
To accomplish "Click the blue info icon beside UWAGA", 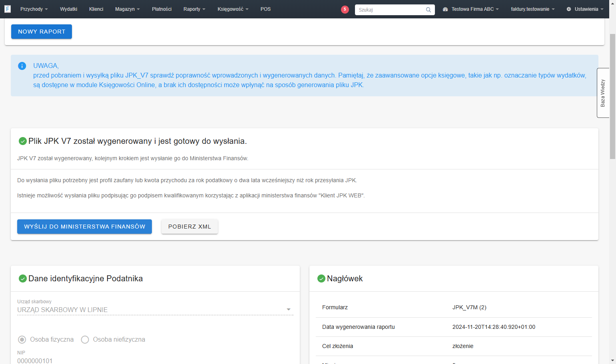I will click(22, 66).
